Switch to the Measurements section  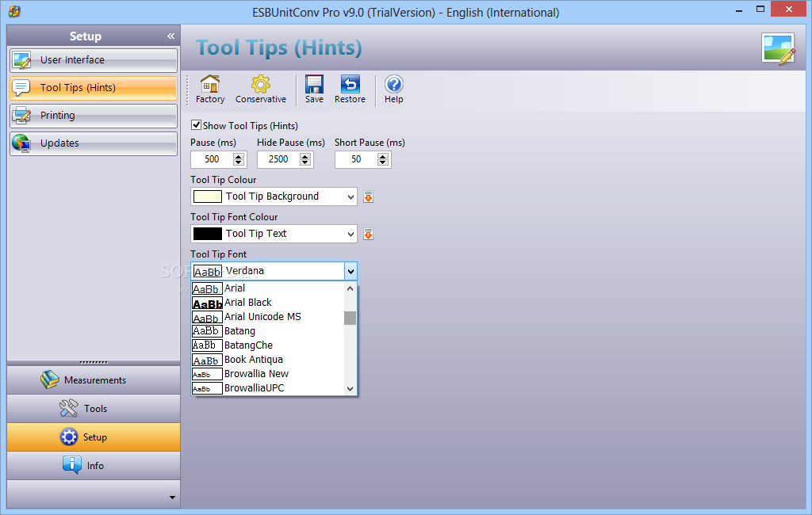(94, 380)
